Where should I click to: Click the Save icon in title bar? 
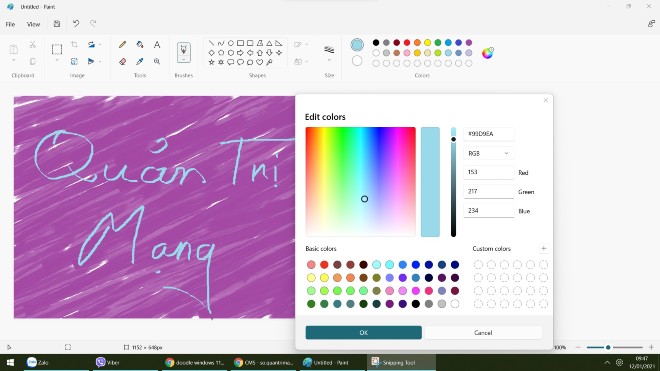point(57,24)
